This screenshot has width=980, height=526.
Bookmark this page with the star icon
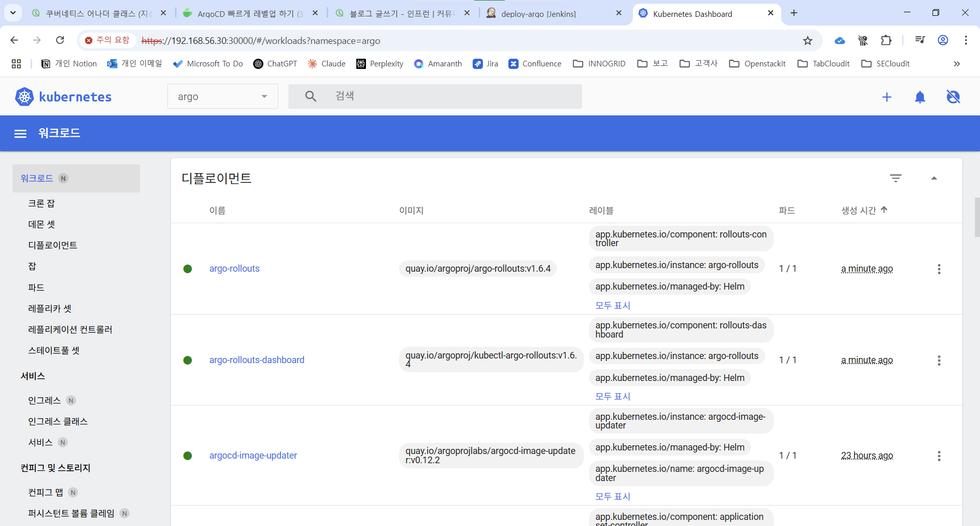(x=807, y=40)
